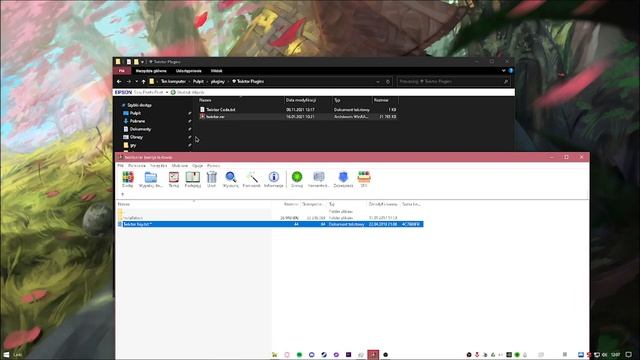The image size is (640, 360).
Task: Open the Opcje menu in WinRAR
Action: point(198,166)
